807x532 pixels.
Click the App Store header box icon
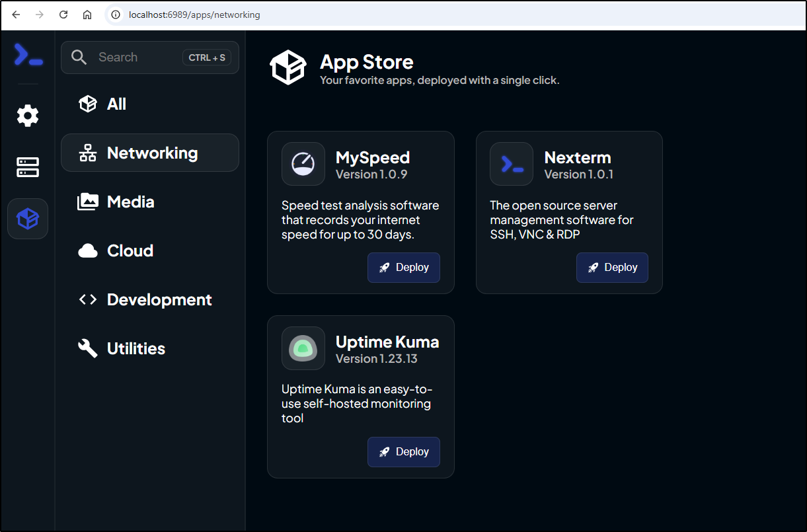point(288,67)
